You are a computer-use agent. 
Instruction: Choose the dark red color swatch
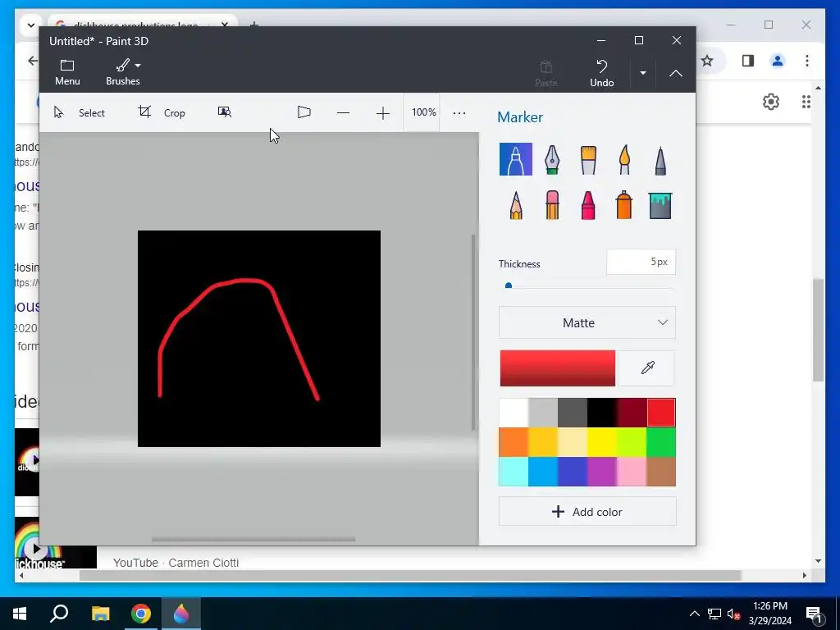tap(631, 413)
